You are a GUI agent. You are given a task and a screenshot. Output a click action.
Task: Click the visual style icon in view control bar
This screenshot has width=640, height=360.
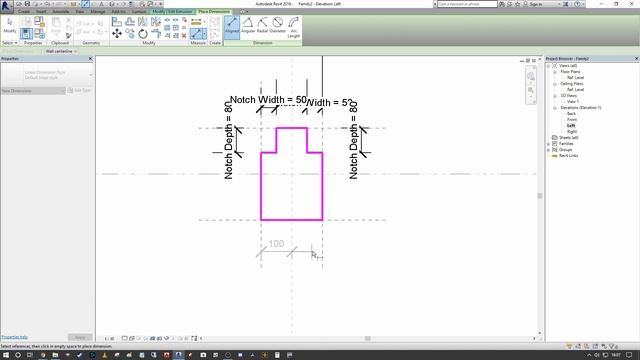131,338
